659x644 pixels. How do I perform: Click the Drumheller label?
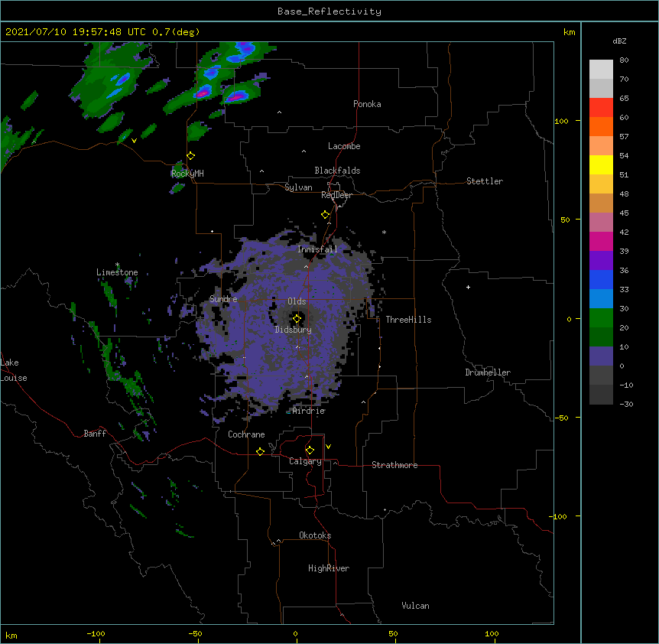tap(488, 372)
